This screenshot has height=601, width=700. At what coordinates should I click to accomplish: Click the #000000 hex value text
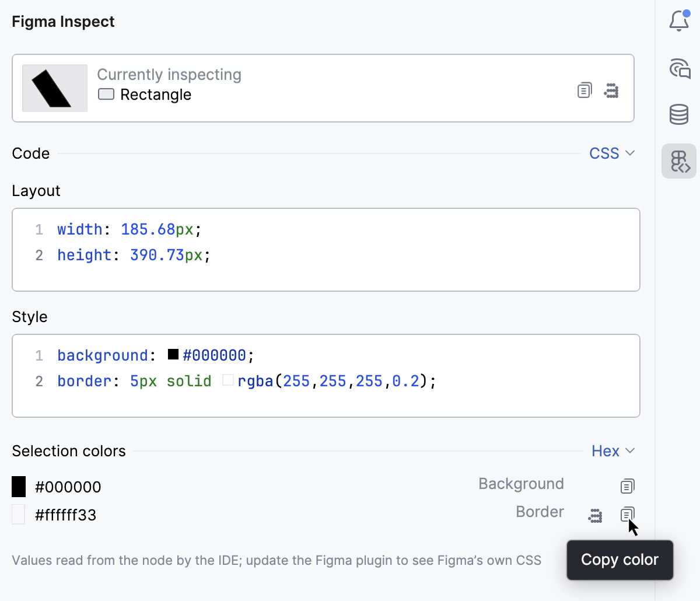68,487
